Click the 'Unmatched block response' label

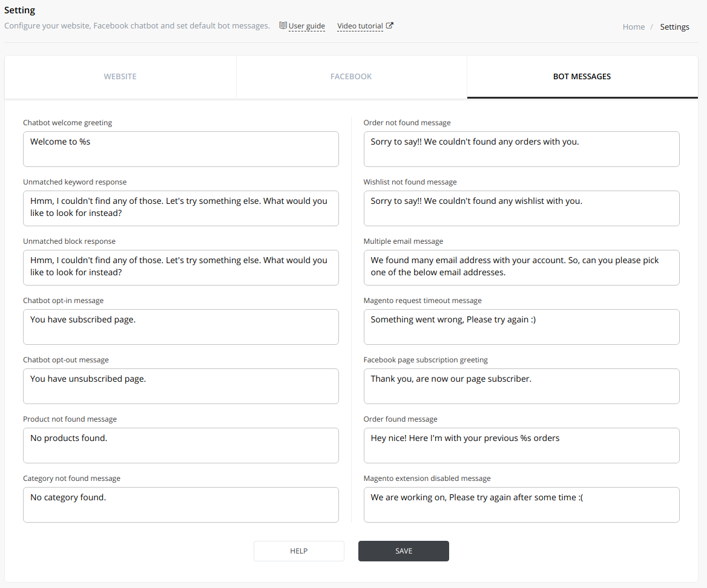pyautogui.click(x=70, y=241)
